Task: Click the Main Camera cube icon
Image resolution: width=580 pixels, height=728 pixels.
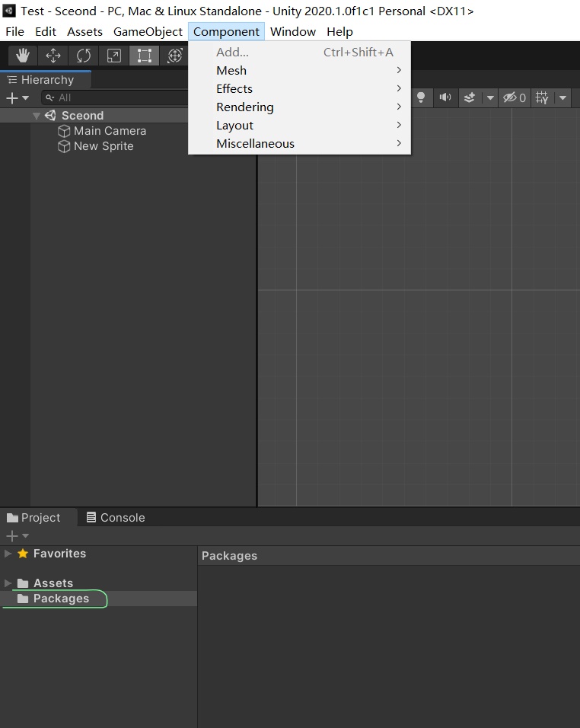Action: 64,131
